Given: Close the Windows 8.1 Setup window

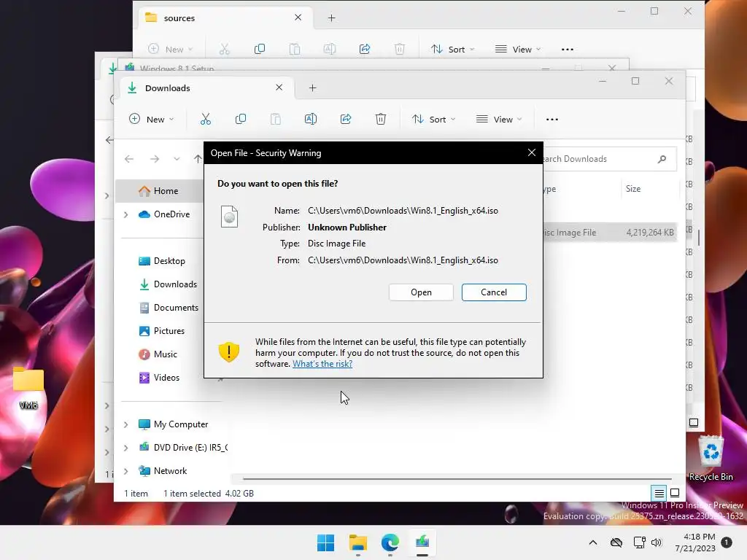Looking at the screenshot, I should point(612,68).
